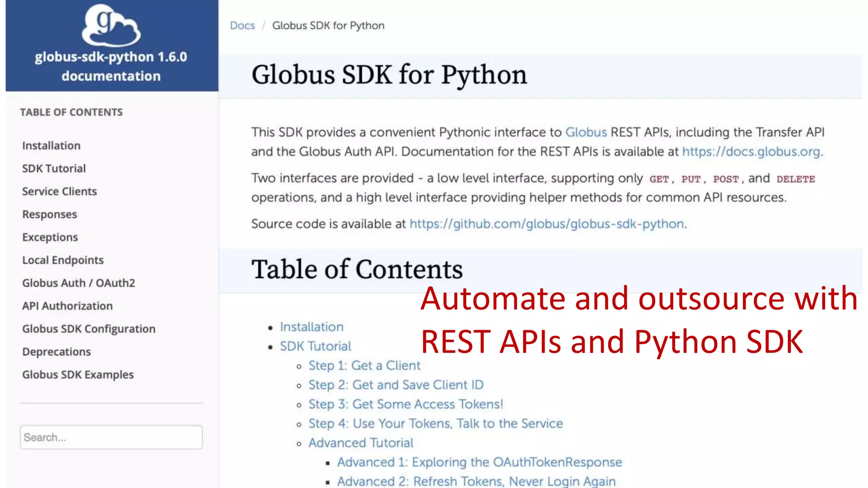Click the Globus SDK for Python heading
This screenshot has height=488, width=868.
point(389,75)
